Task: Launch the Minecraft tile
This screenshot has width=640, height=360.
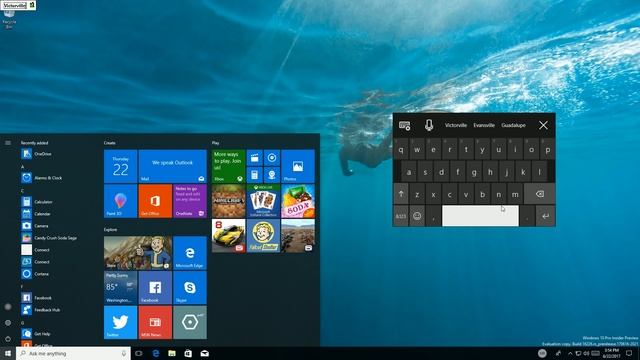Action: (x=229, y=201)
